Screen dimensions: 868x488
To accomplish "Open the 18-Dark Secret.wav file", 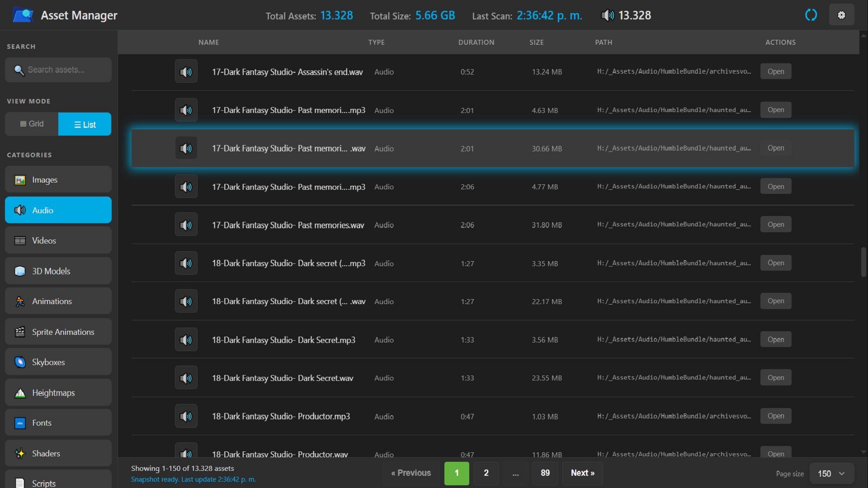I will coord(775,377).
